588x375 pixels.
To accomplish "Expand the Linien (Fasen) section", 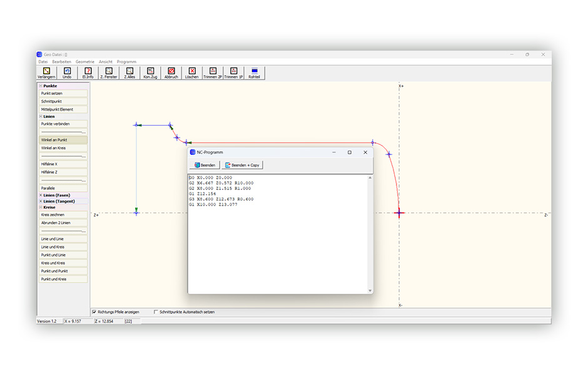I will coord(41,195).
